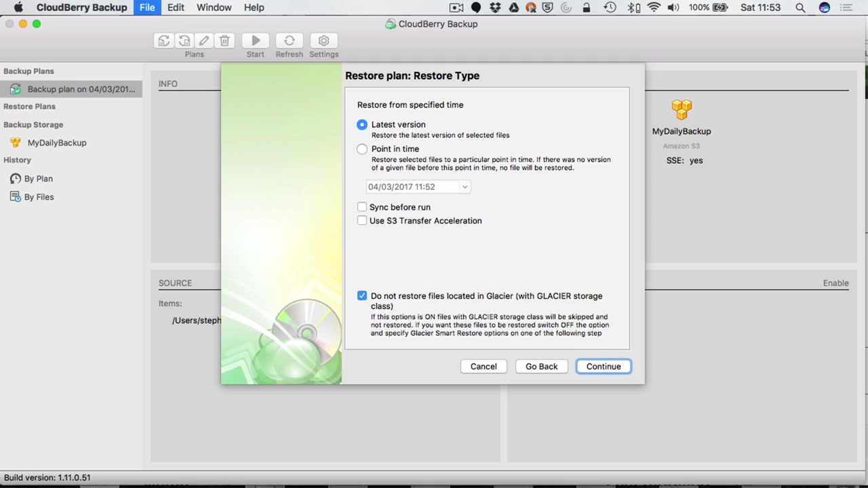
Task: Open the File menu
Action: click(147, 7)
